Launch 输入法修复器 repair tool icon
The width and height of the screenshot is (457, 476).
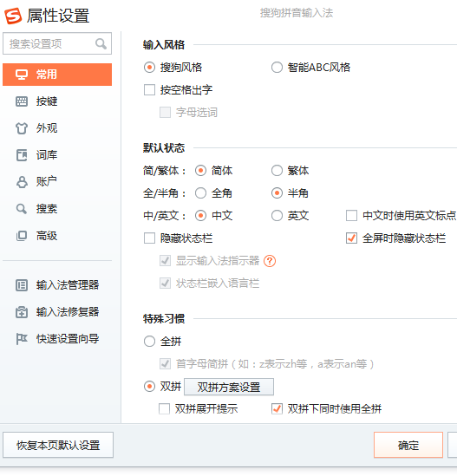[22, 312]
